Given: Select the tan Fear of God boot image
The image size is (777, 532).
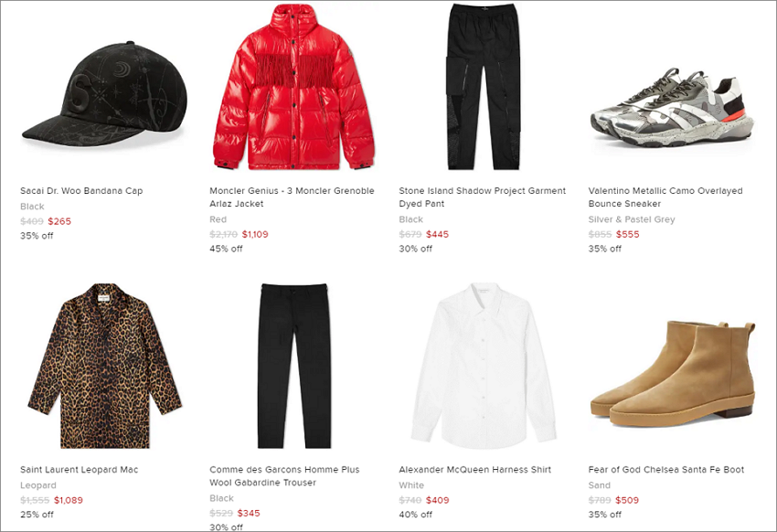Looking at the screenshot, I should click(x=673, y=374).
